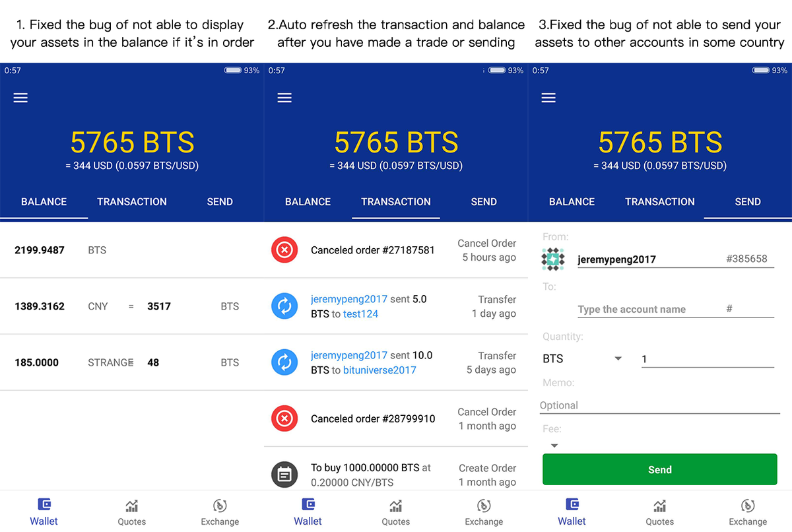Open the BTS asset dropdown under Quantity
Viewport: 792px width, 532px height.
pyautogui.click(x=583, y=358)
